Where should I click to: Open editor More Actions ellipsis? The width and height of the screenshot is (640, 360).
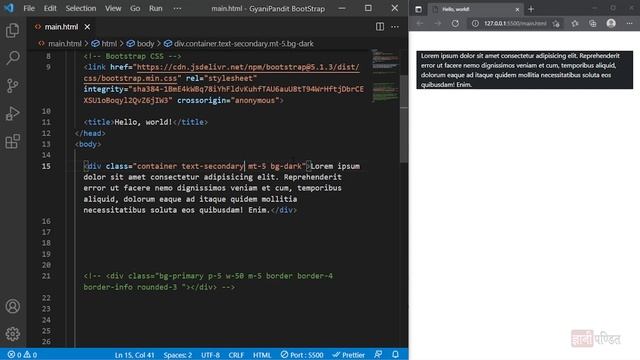395,27
